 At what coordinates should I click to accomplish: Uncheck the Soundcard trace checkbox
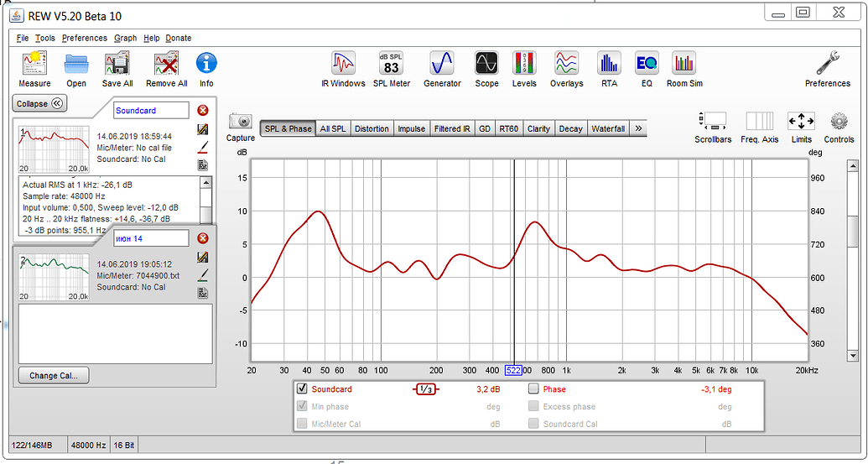pos(302,389)
